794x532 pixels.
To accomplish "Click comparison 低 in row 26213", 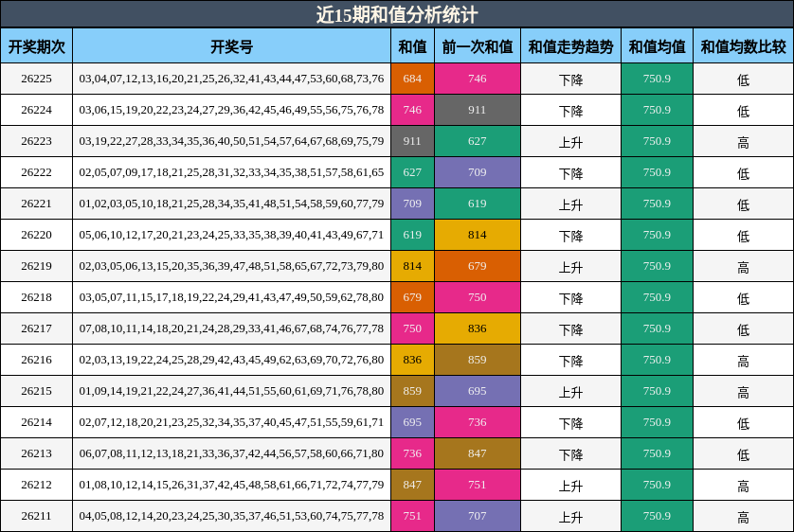I will 743,455.
